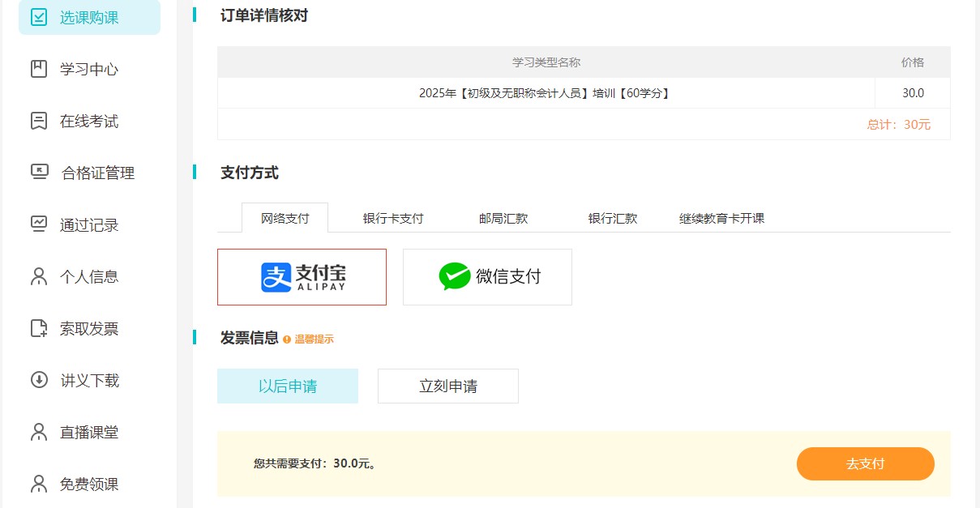The height and width of the screenshot is (508, 980).
Task: Click the 个人信息 person icon
Action: click(39, 276)
